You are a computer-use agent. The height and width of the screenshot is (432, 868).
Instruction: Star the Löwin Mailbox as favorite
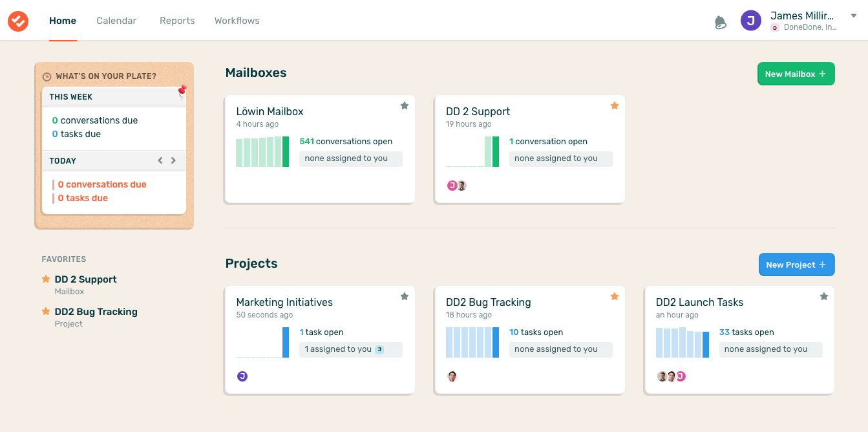point(405,106)
